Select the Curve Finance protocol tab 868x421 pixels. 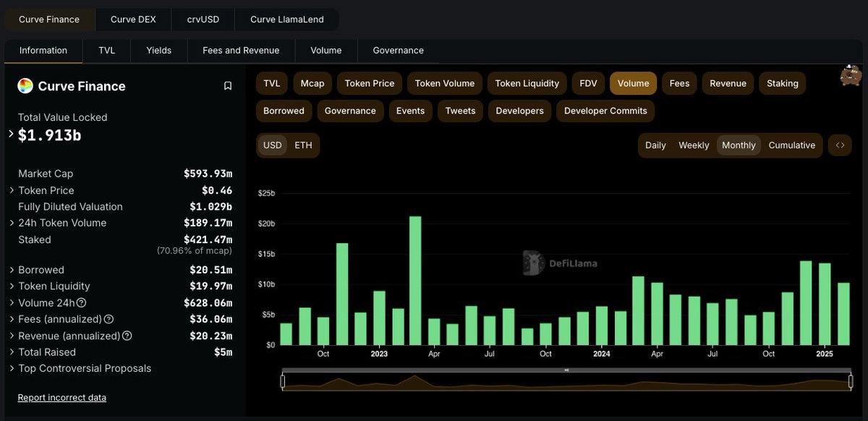49,20
